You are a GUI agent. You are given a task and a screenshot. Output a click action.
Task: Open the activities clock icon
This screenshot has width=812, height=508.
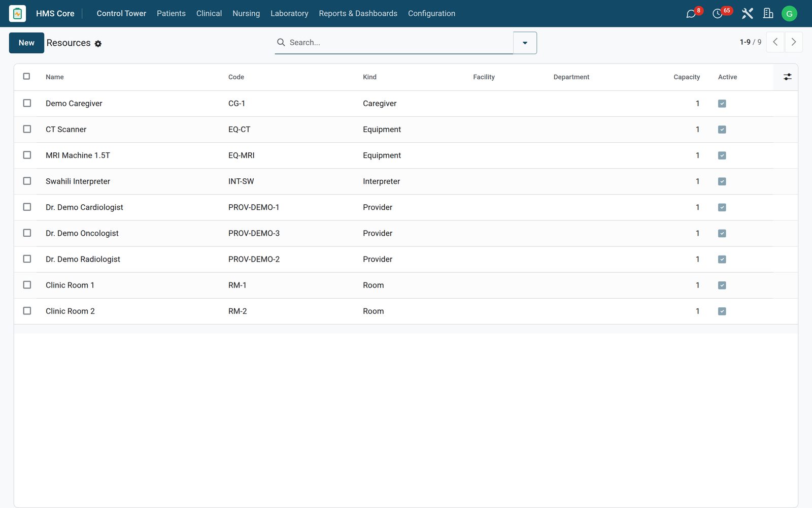pos(717,14)
